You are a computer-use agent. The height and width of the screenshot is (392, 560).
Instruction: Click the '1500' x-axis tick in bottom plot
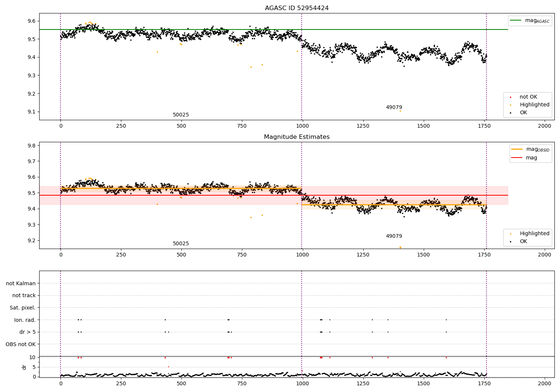pyautogui.click(x=423, y=383)
